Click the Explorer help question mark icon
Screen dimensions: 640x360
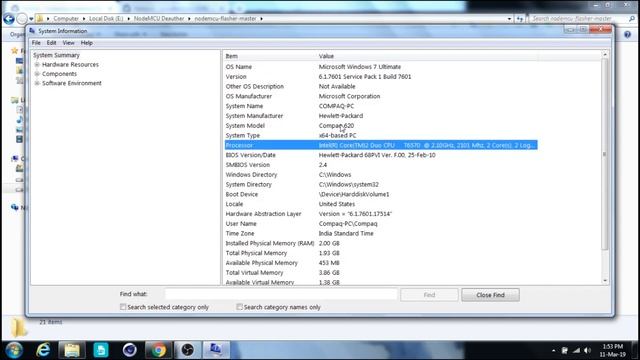[627, 35]
